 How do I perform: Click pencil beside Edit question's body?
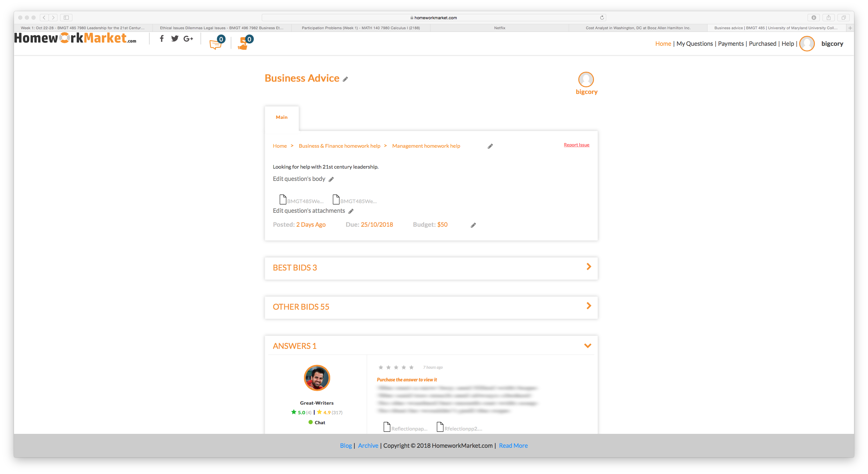[x=331, y=180]
